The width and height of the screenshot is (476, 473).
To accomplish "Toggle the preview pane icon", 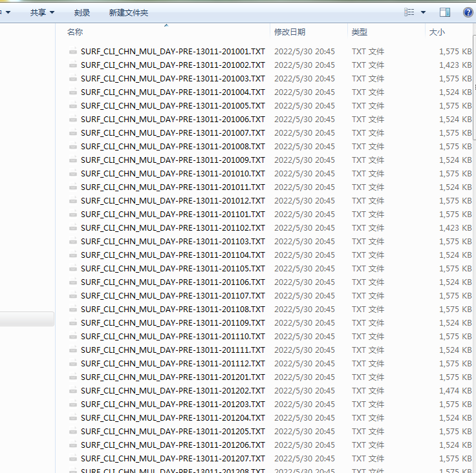I will [445, 12].
